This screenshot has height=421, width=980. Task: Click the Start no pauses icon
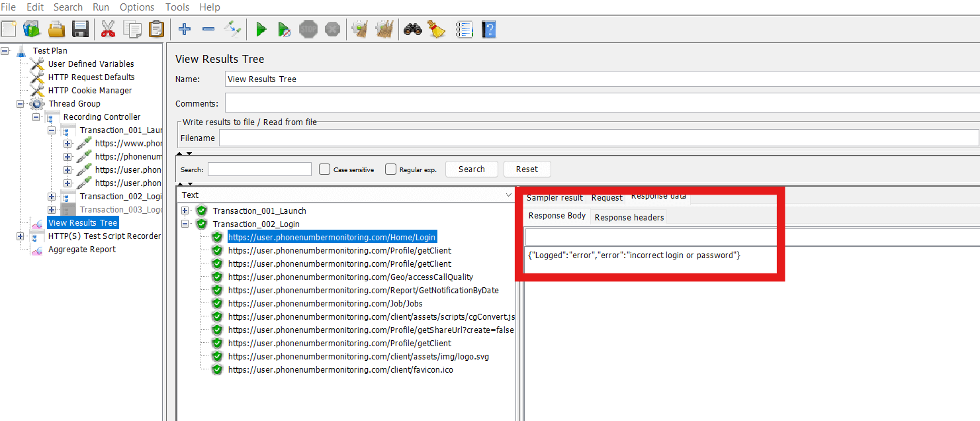[x=285, y=29]
